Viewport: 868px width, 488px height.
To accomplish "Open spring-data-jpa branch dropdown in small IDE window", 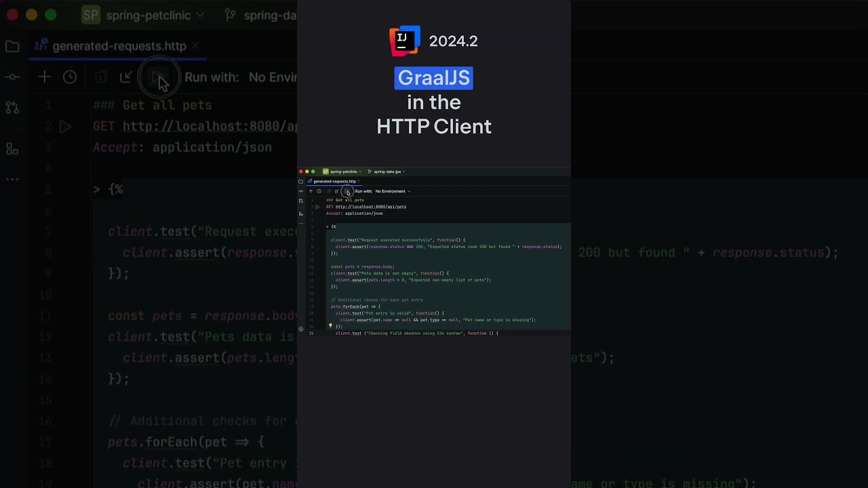I will click(387, 171).
